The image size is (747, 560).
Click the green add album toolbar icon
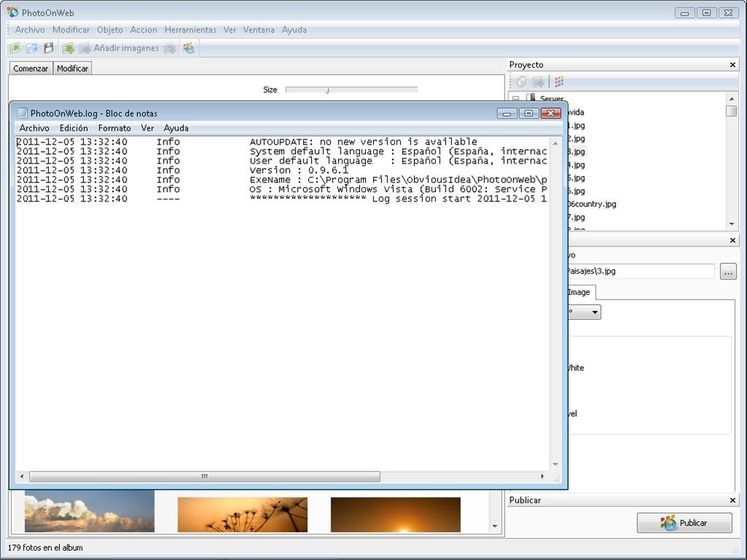click(x=69, y=48)
